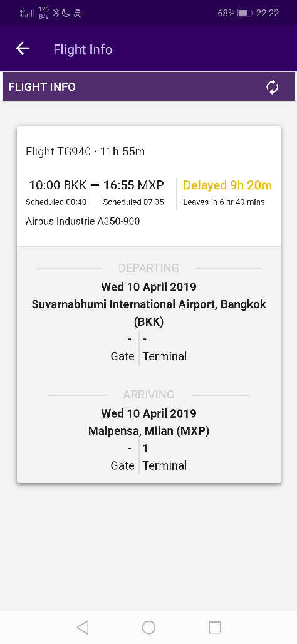297x644 pixels.
Task: Open recent apps square button
Action: pyautogui.click(x=215, y=627)
